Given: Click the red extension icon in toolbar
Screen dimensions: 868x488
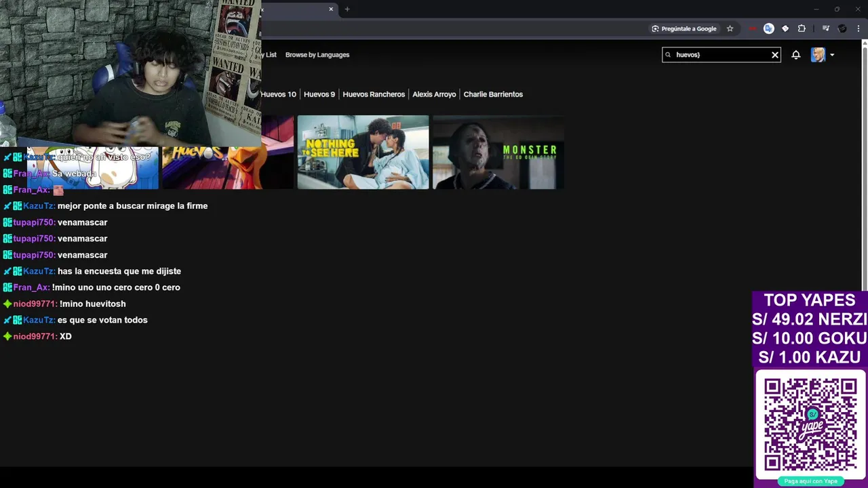Looking at the screenshot, I should click(x=752, y=28).
